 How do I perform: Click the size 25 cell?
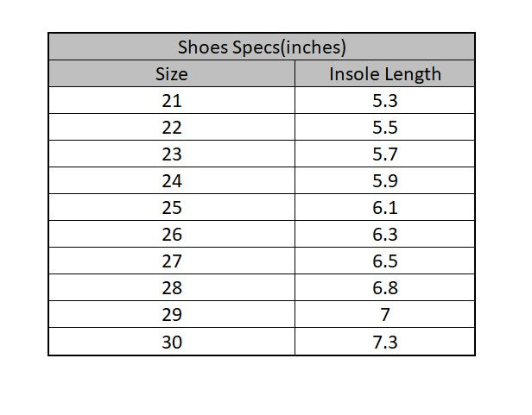(171, 208)
